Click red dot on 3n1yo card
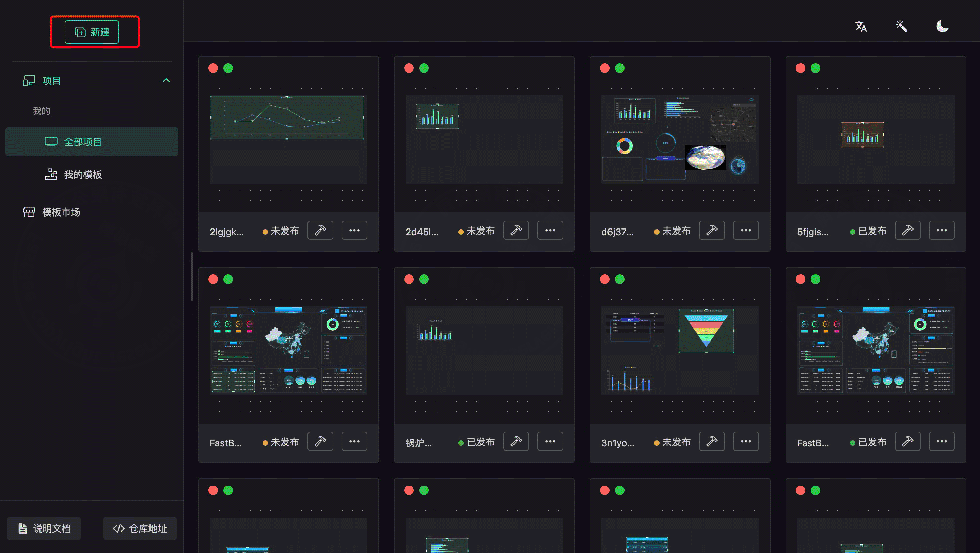 [x=604, y=279]
